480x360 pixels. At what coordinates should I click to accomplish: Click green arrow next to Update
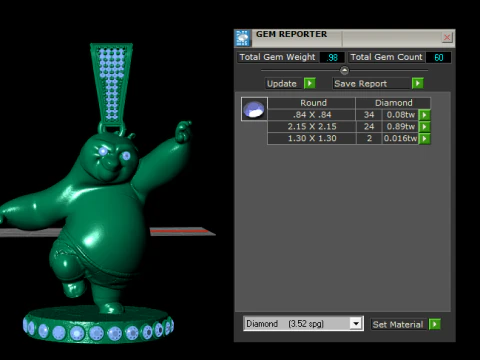point(310,83)
